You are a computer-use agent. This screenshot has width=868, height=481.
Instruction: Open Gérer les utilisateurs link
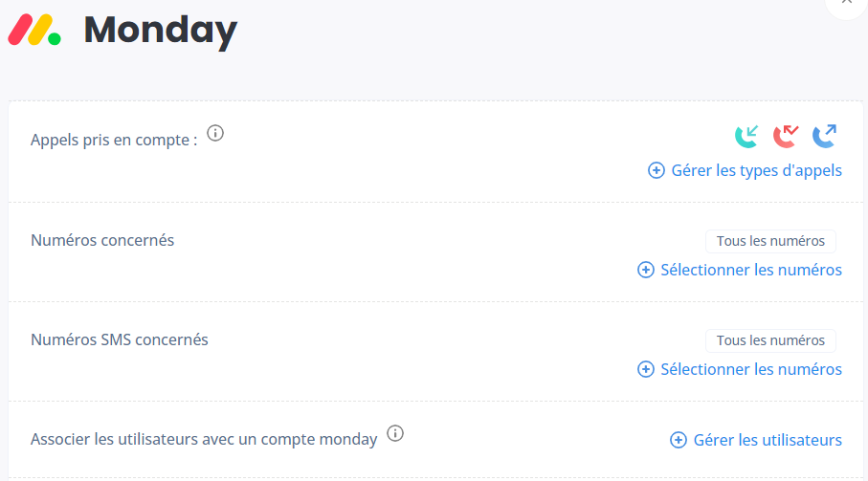point(768,440)
